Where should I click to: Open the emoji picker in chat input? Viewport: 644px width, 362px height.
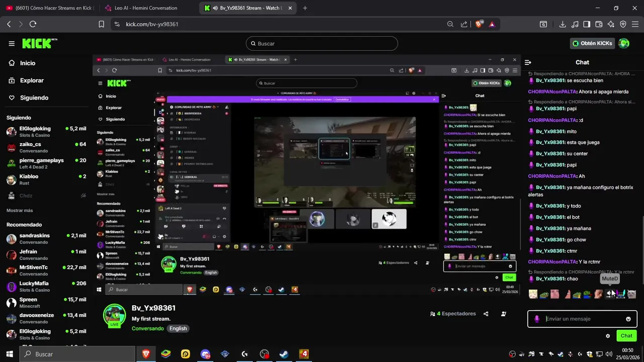(x=628, y=319)
